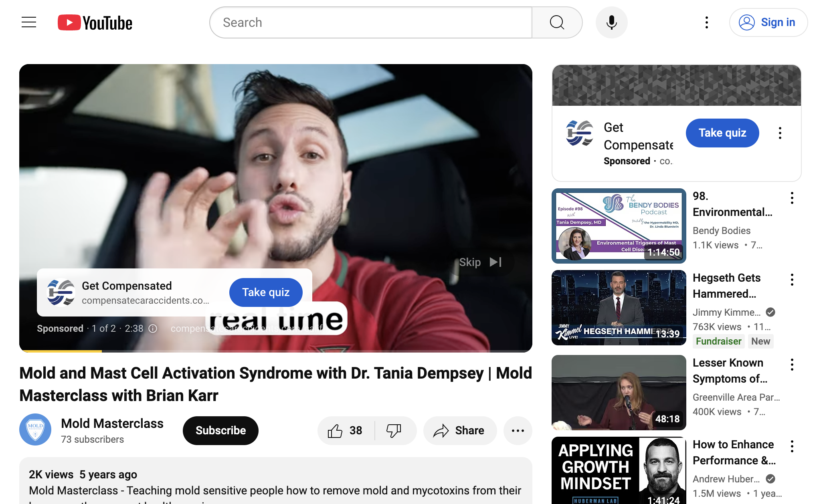Screen dimensions: 821x504
Task: Open Mold Masterclass channel name link
Action: pyautogui.click(x=112, y=423)
